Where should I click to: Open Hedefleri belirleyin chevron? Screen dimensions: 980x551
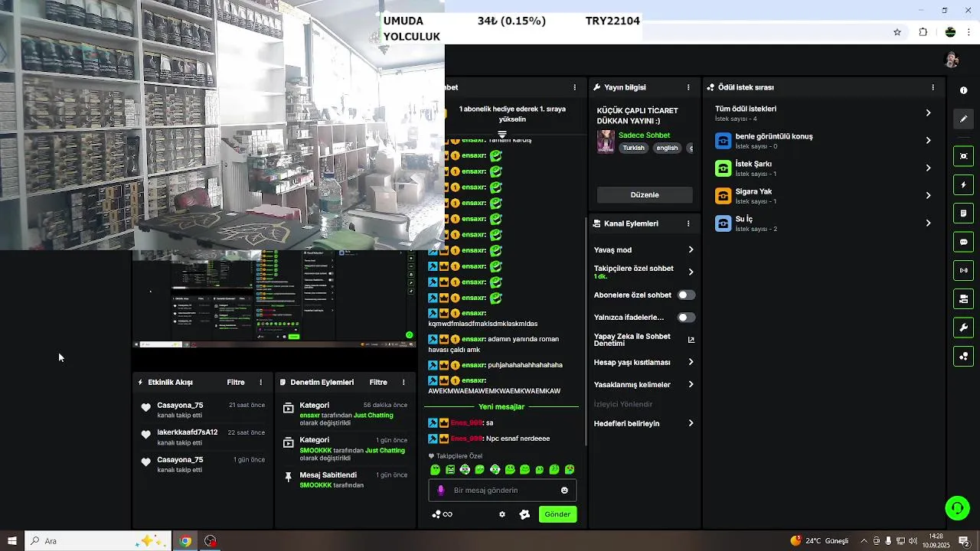[691, 423]
